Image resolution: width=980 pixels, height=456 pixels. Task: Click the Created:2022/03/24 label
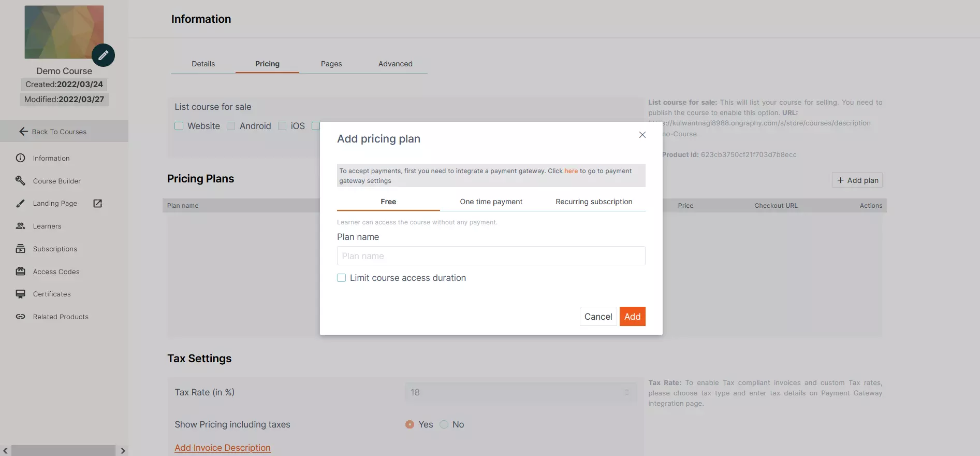pos(64,84)
